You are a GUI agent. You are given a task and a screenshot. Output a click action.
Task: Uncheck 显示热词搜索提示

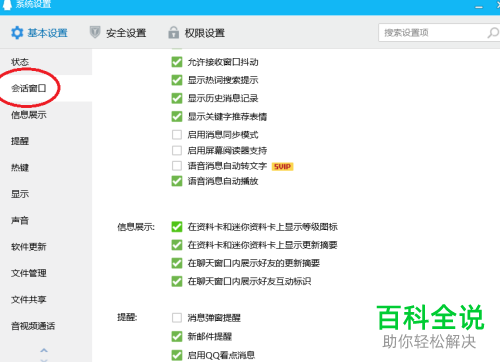[x=177, y=80]
